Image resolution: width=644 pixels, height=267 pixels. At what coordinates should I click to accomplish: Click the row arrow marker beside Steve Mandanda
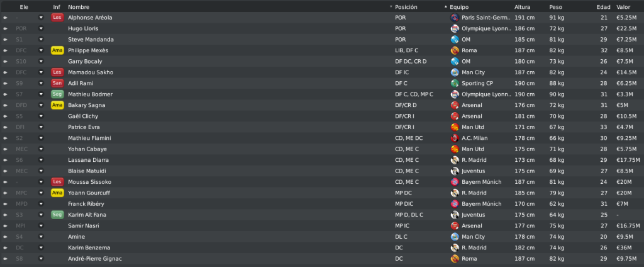[x=5, y=40]
